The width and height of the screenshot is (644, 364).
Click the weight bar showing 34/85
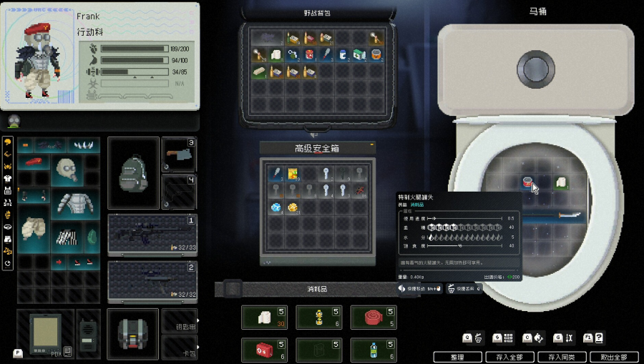point(135,72)
